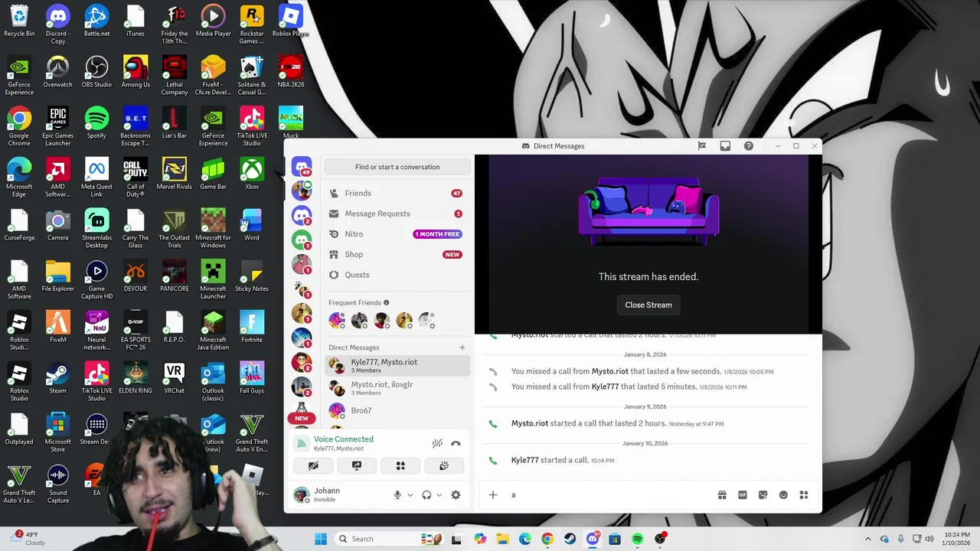Click the taskbar Search box
This screenshot has height=551, width=980.
coord(387,539)
